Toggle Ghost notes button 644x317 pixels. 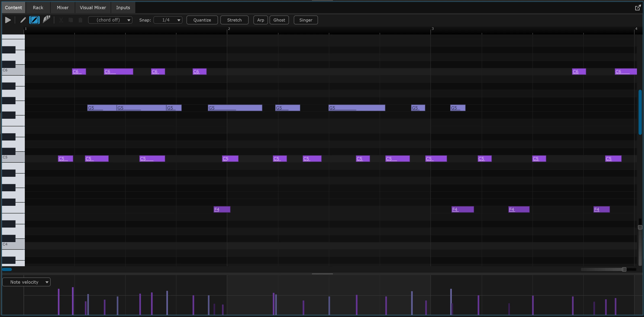pyautogui.click(x=279, y=20)
